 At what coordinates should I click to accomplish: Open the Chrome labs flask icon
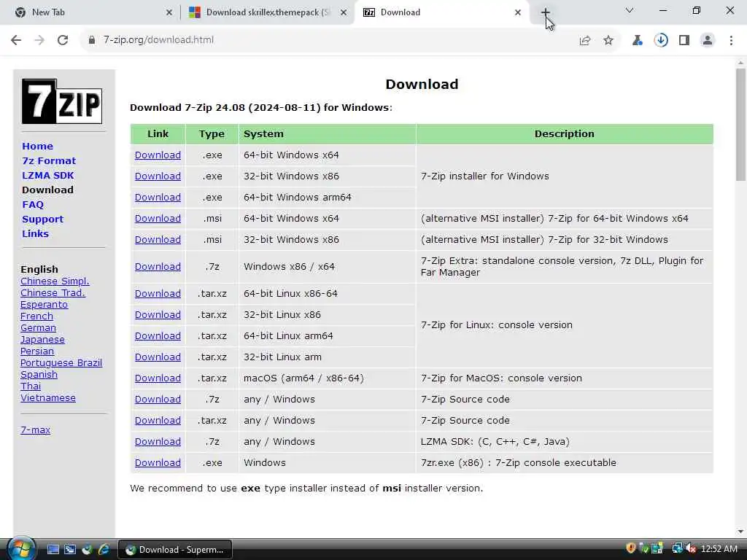[638, 41]
